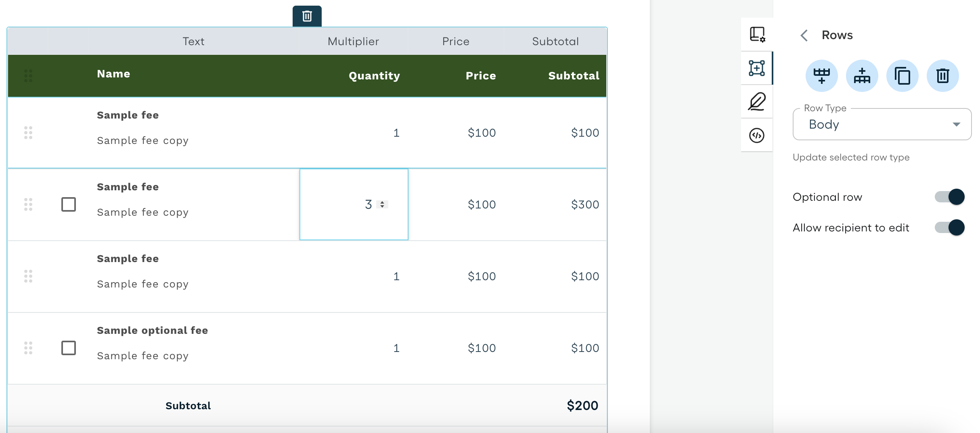Check the Sample optional fee checkbox

click(x=68, y=348)
